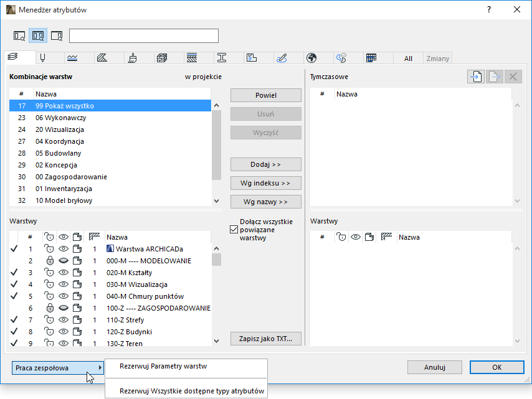The height and width of the screenshot is (399, 532).
Task: Select layer combination 01 Inwentaryzacja
Action: [x=110, y=189]
